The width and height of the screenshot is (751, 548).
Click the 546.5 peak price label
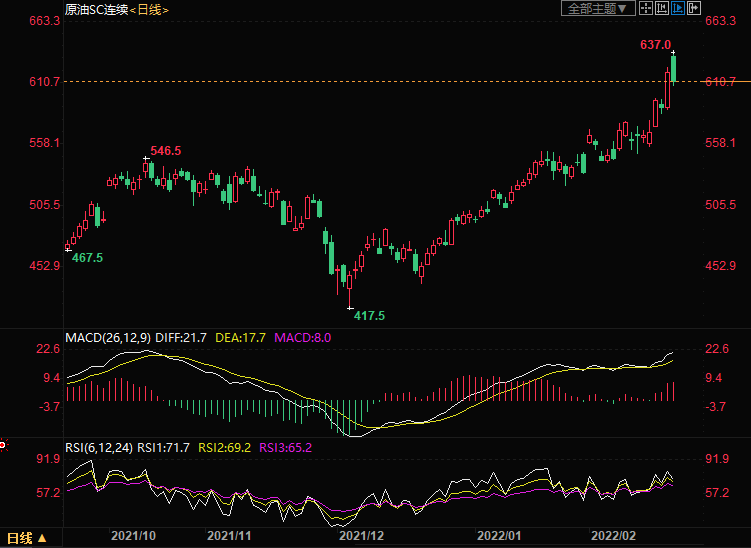(166, 151)
